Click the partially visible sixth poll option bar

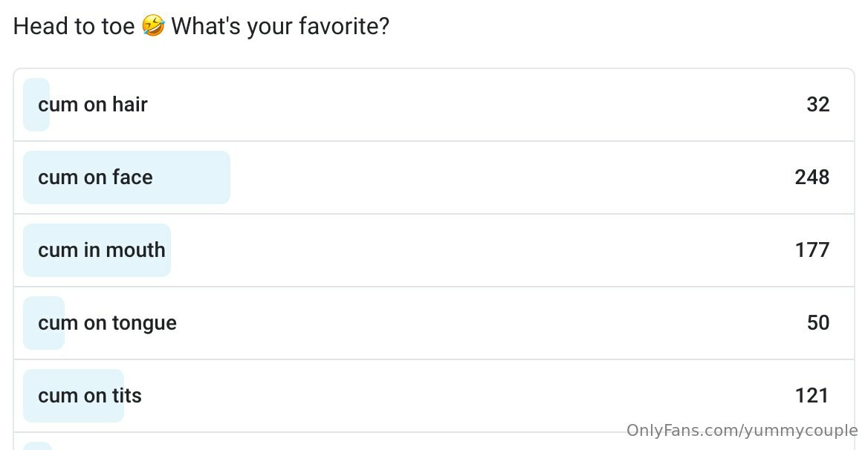(x=37, y=446)
